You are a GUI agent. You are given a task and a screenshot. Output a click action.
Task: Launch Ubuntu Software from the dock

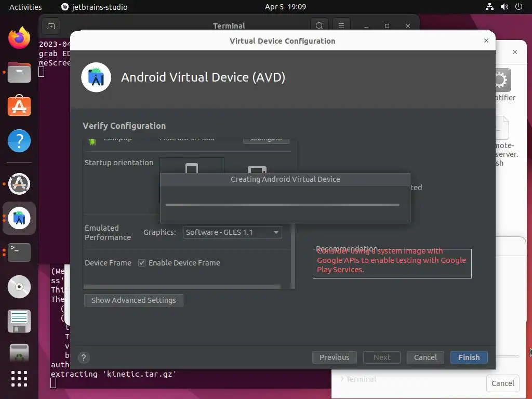coord(19,106)
